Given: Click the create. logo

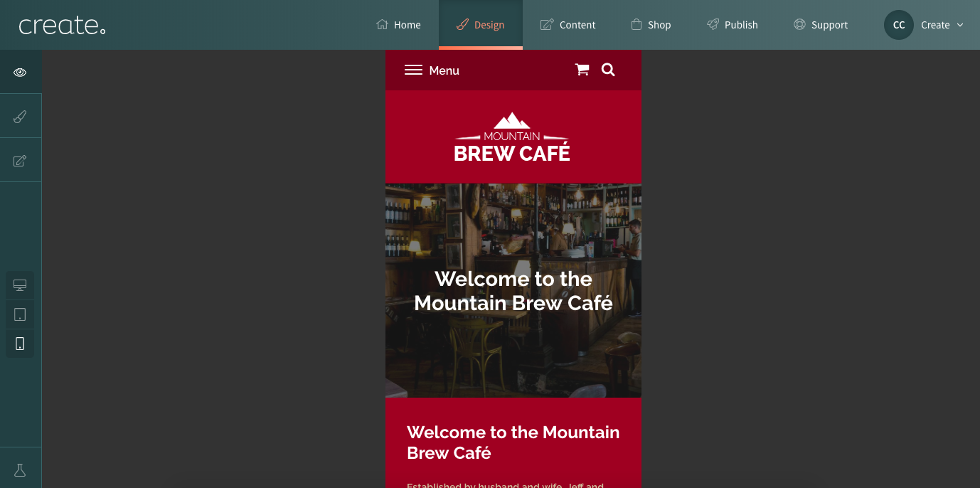Looking at the screenshot, I should click(x=62, y=26).
